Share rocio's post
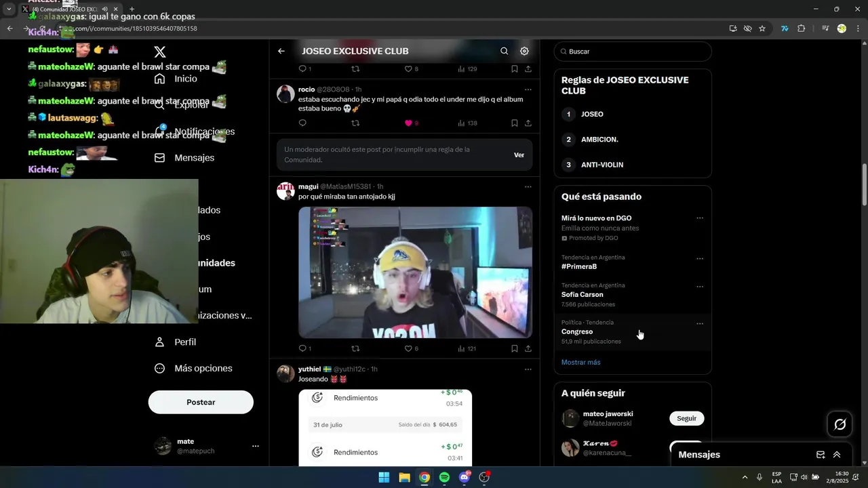Image resolution: width=868 pixels, height=488 pixels. point(528,123)
